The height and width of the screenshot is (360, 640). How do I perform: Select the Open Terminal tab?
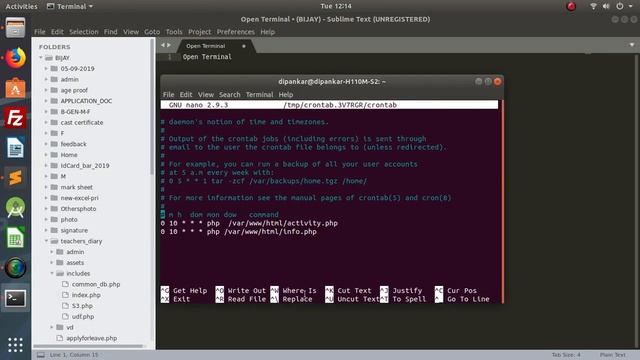pyautogui.click(x=206, y=46)
